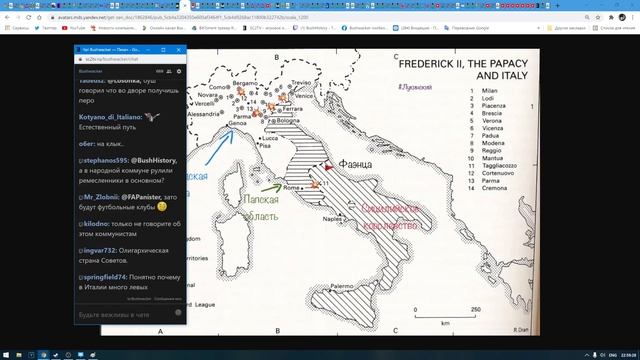Open the YouTube bookmark

[x=73, y=28]
